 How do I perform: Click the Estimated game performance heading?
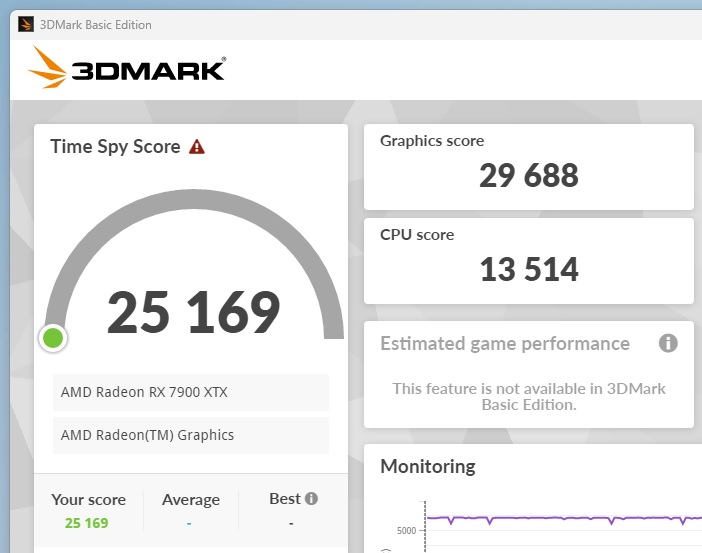[504, 344]
